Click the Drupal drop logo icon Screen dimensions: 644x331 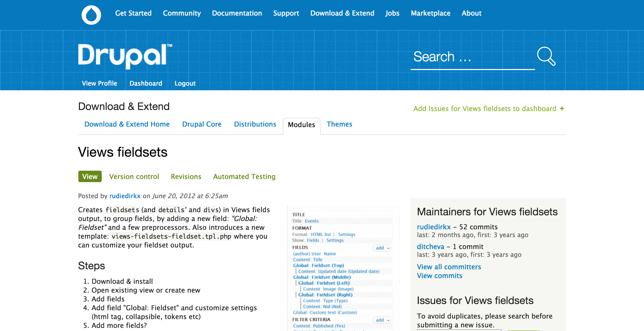pos(91,15)
